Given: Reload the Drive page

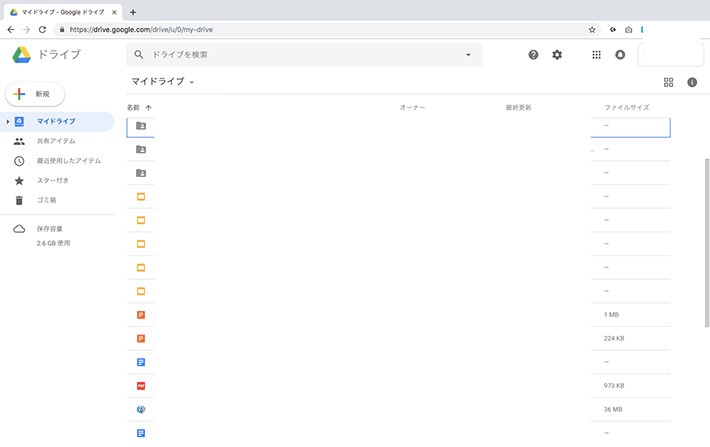Looking at the screenshot, I should tap(42, 30).
